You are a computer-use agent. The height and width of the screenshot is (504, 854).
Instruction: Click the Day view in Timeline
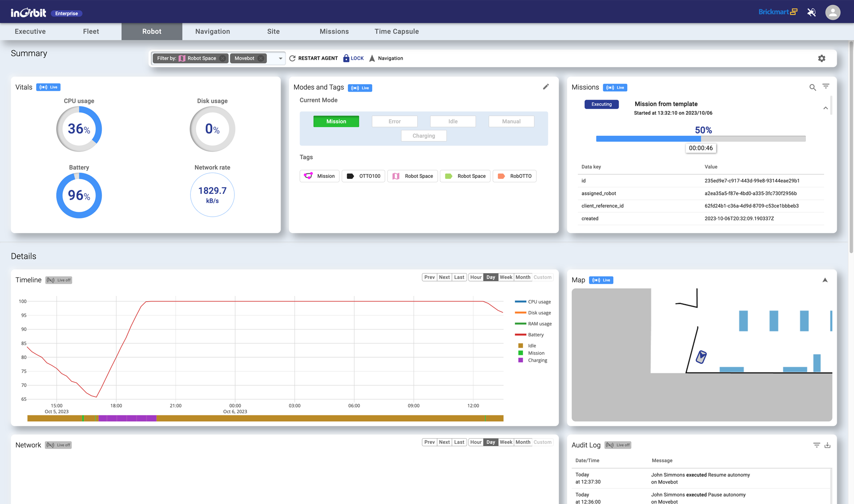pos(491,277)
